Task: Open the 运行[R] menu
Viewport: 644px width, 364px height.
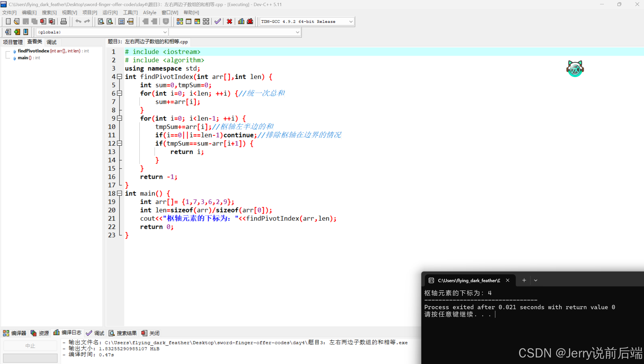Action: tap(110, 12)
